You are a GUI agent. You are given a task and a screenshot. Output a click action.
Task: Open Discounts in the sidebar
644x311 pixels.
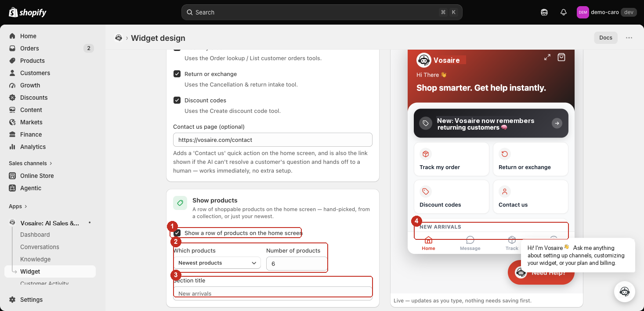tap(34, 98)
